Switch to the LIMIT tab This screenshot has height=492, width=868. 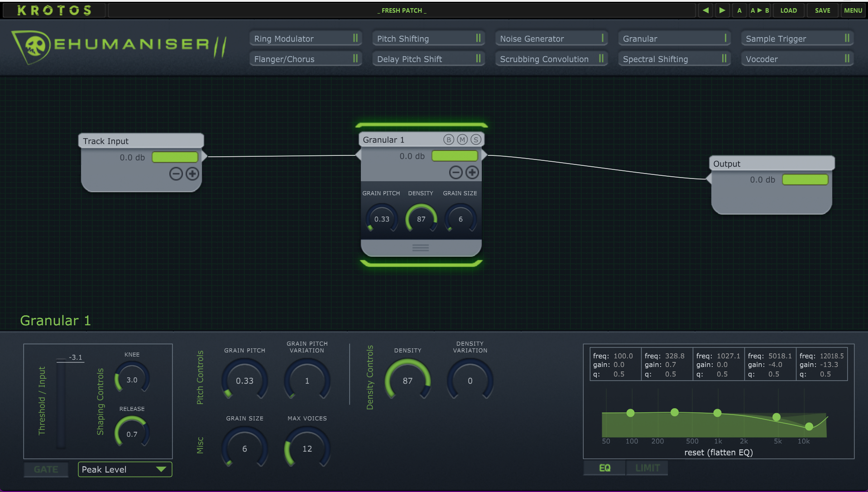pyautogui.click(x=647, y=468)
